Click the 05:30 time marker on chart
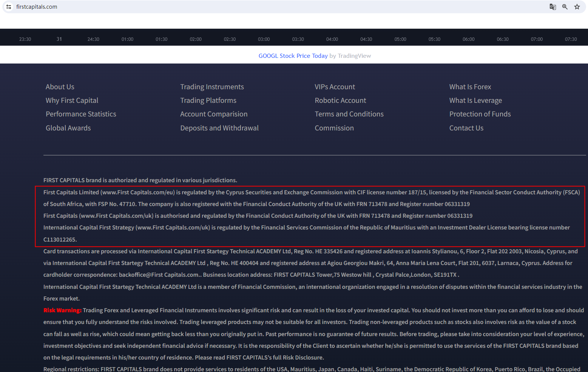Viewport: 588px width, 372px height. [x=435, y=39]
